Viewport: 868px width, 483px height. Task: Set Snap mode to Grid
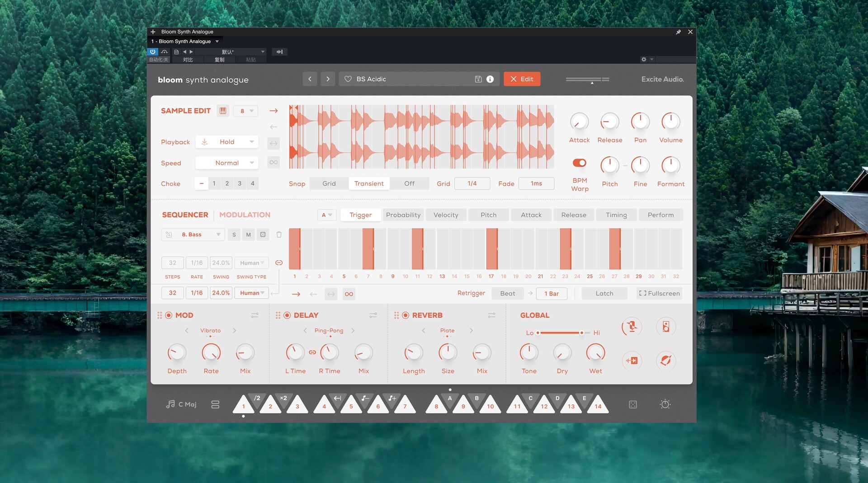pyautogui.click(x=329, y=183)
